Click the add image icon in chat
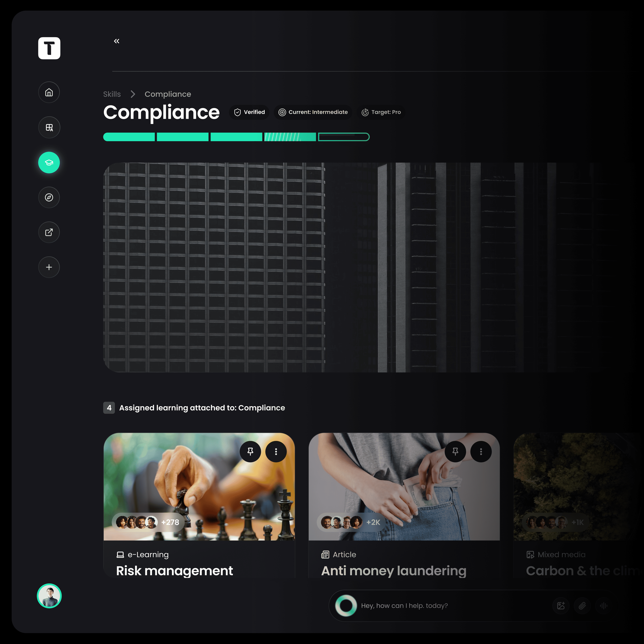Image resolution: width=644 pixels, height=644 pixels. 561,606
